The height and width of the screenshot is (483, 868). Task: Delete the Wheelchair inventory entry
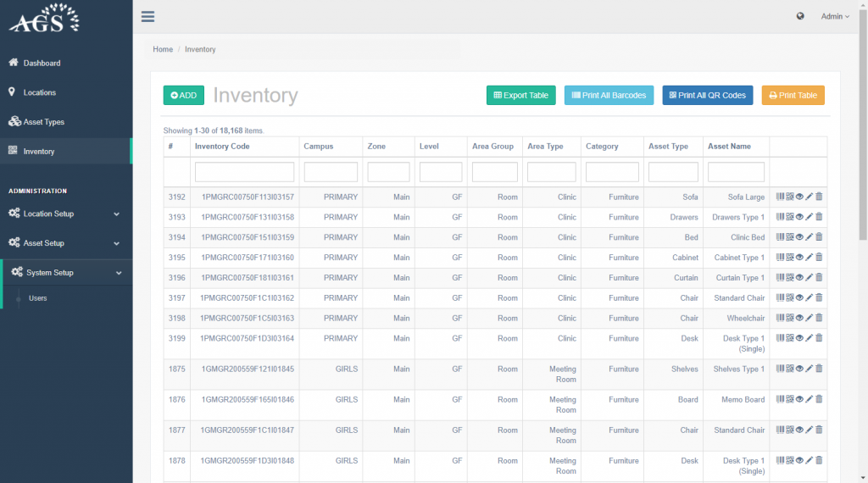[x=819, y=319]
